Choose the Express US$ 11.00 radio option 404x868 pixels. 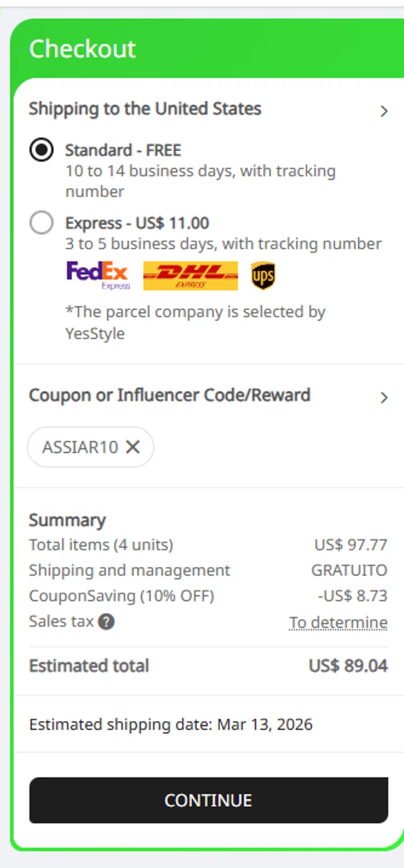42,223
